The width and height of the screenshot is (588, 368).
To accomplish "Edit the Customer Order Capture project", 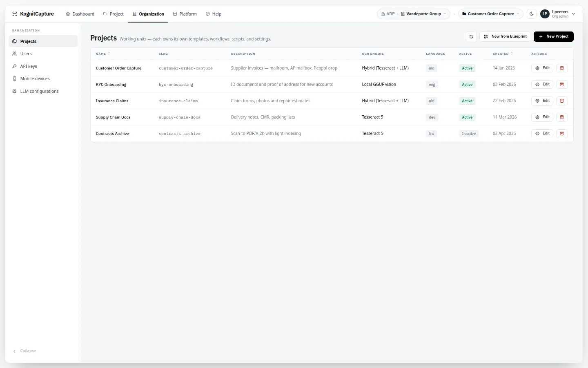I will (x=542, y=68).
